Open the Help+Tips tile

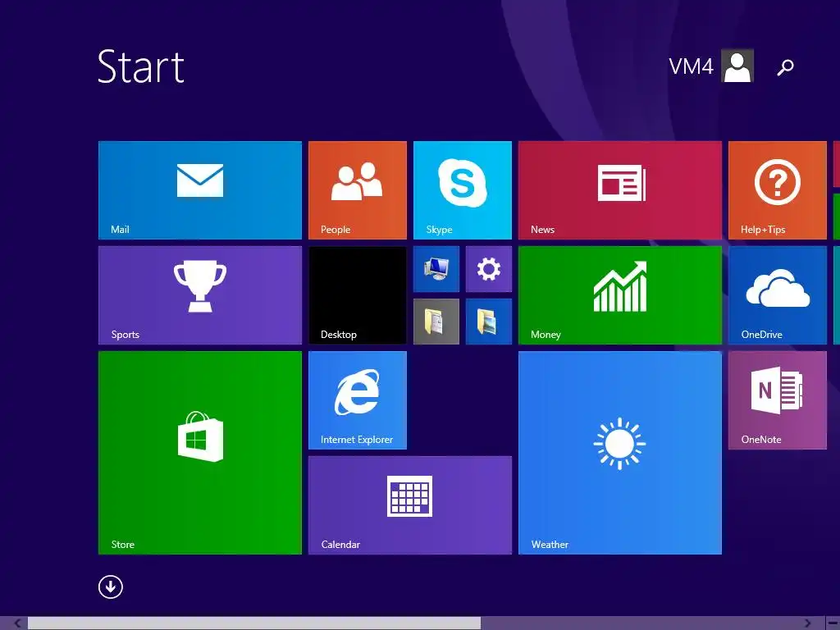coord(778,190)
